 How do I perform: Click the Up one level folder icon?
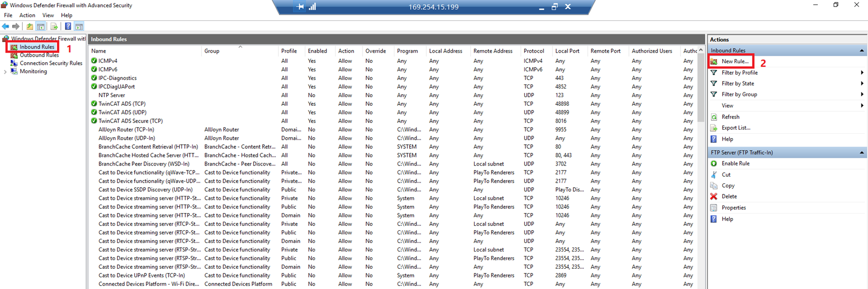tap(30, 26)
